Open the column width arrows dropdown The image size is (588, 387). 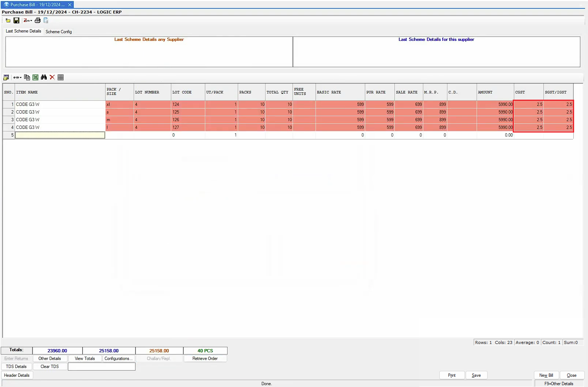click(17, 77)
